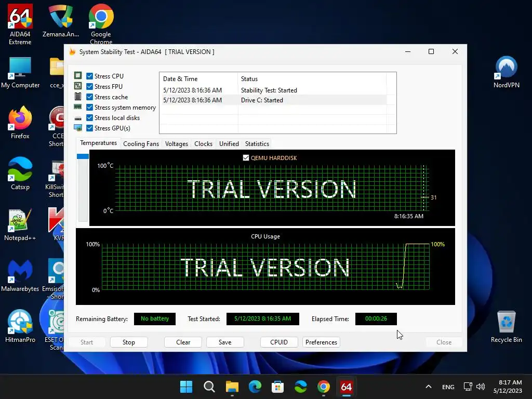Screen dimensions: 532x399
Task: Open the Clocks tab
Action: (203, 144)
